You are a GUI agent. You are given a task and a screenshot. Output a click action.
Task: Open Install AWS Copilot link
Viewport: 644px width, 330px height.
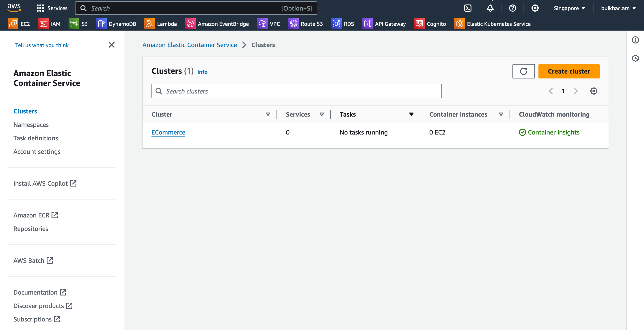[x=45, y=184]
